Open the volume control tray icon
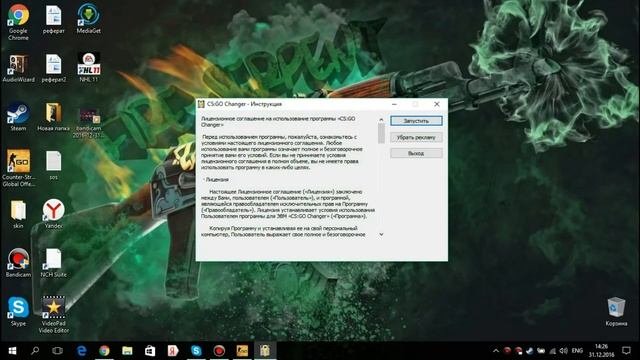Screen dimensions: 640x360 pyautogui.click(x=564, y=351)
